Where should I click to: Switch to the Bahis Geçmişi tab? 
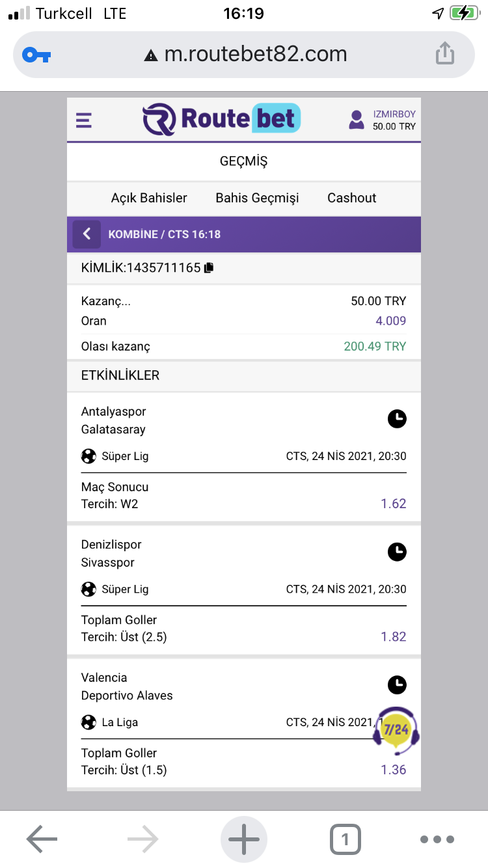tap(257, 198)
